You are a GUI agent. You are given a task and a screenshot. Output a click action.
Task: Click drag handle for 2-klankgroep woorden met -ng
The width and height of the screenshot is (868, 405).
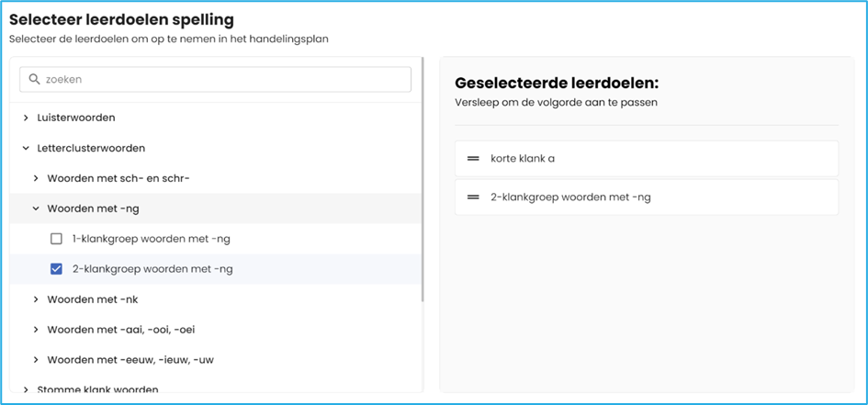pyautogui.click(x=473, y=197)
